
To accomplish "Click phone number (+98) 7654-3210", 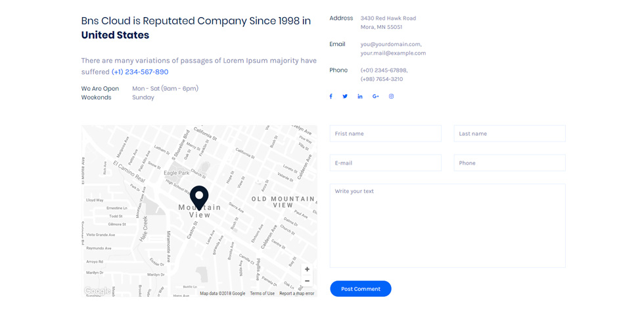I will [382, 79].
